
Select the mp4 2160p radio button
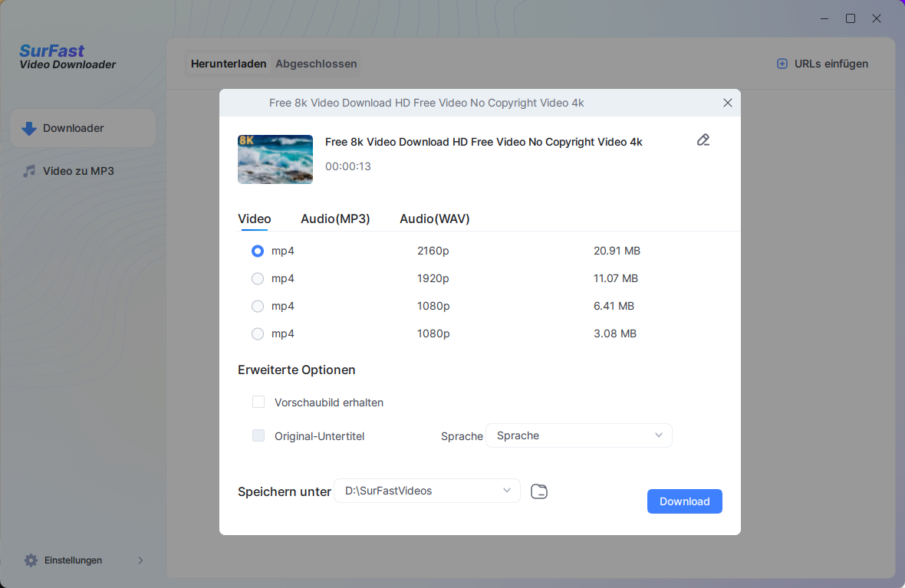(x=258, y=251)
